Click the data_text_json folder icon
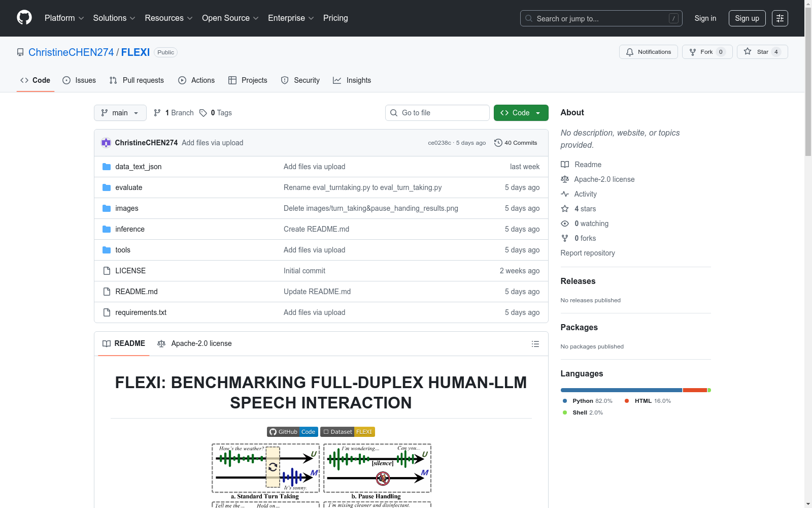812x508 pixels. (107, 167)
